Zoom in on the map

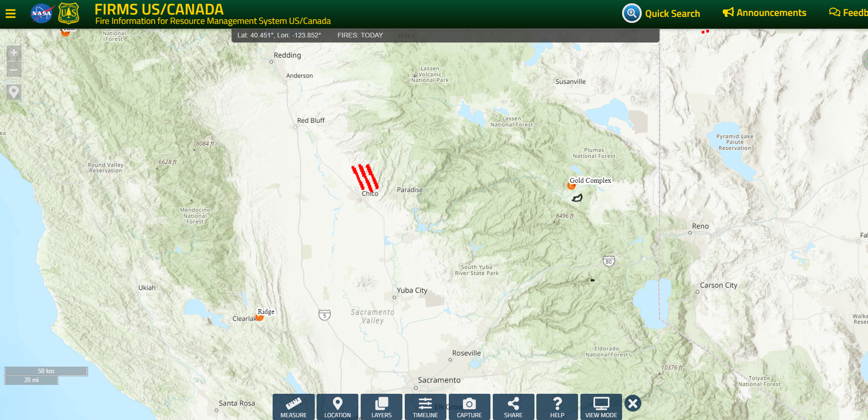point(14,52)
